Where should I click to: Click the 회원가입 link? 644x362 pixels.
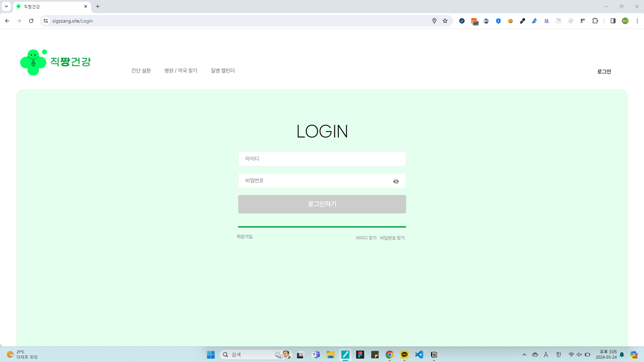pyautogui.click(x=245, y=237)
